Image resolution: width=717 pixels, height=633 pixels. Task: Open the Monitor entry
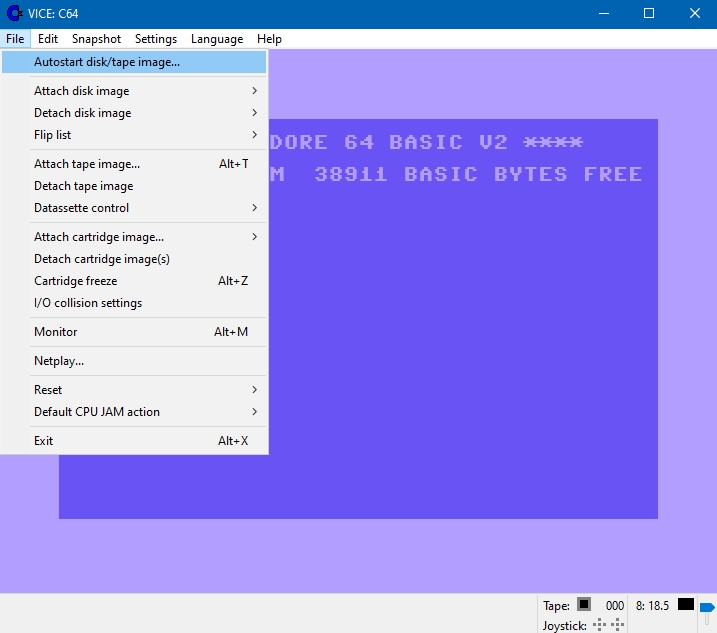coord(134,332)
